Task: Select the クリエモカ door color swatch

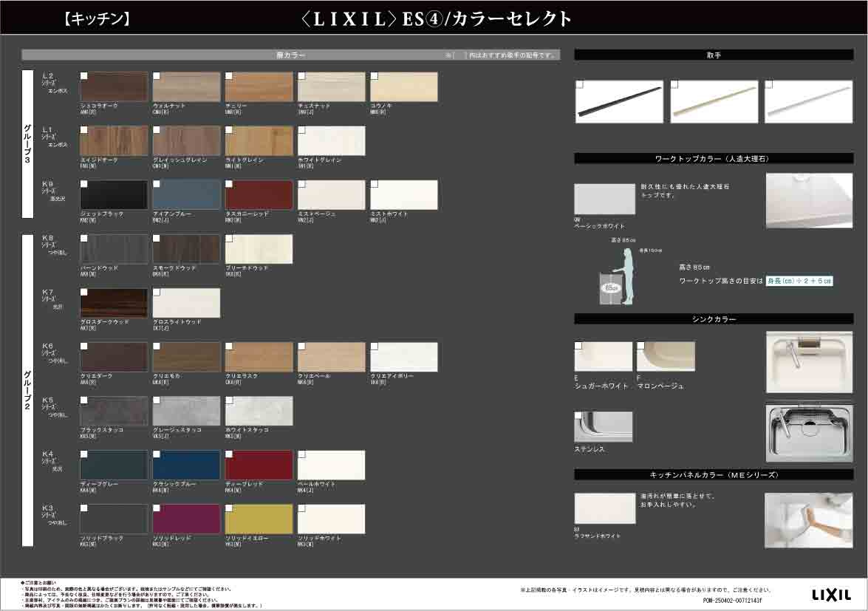Action: click(185, 355)
